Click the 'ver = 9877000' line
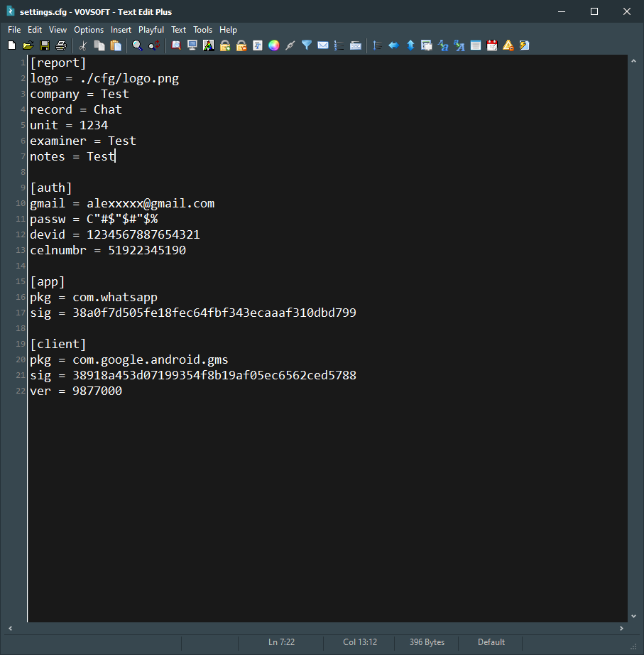 (76, 391)
